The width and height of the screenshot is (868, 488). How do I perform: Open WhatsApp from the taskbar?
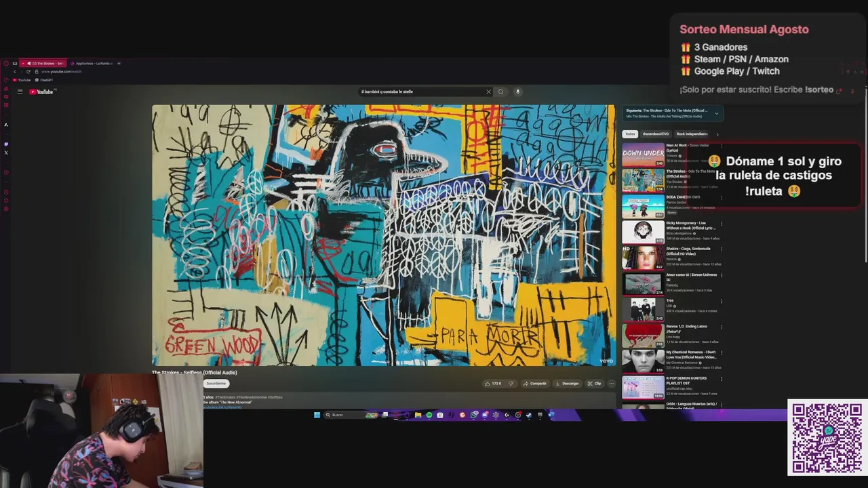(x=474, y=415)
